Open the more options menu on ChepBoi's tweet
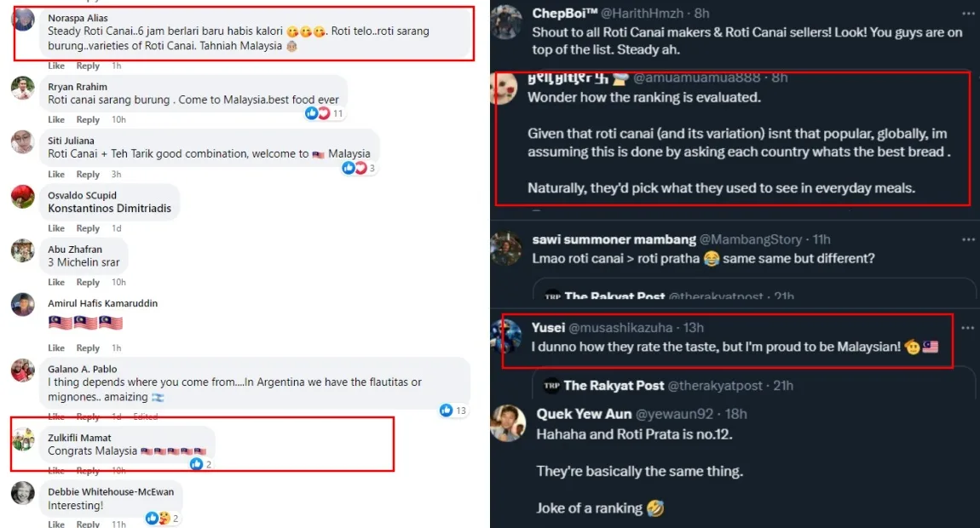This screenshot has width=980, height=528. click(968, 13)
